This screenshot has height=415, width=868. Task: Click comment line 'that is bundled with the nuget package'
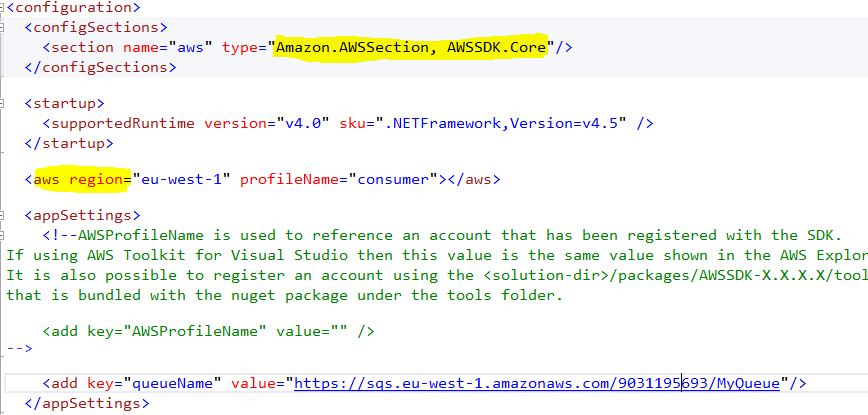(x=285, y=295)
